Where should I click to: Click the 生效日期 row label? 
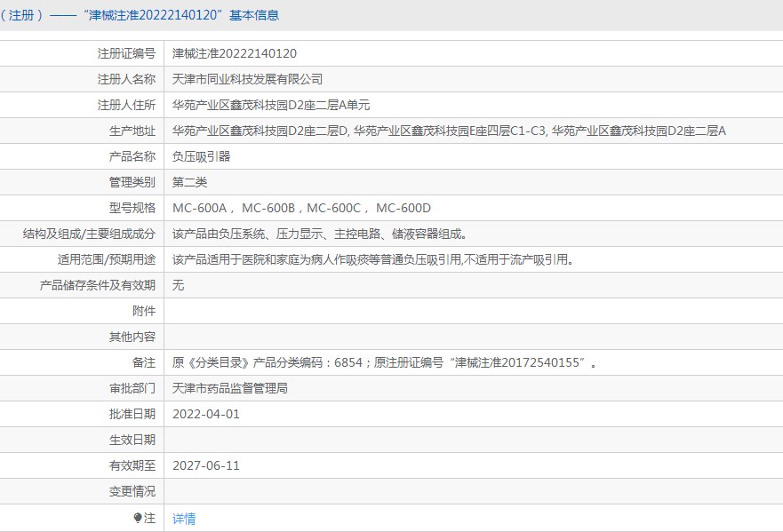click(x=132, y=441)
